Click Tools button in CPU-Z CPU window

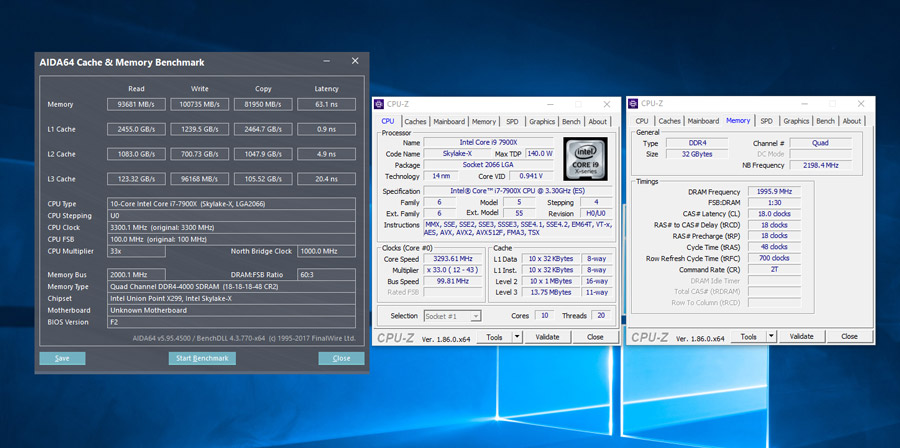[494, 337]
